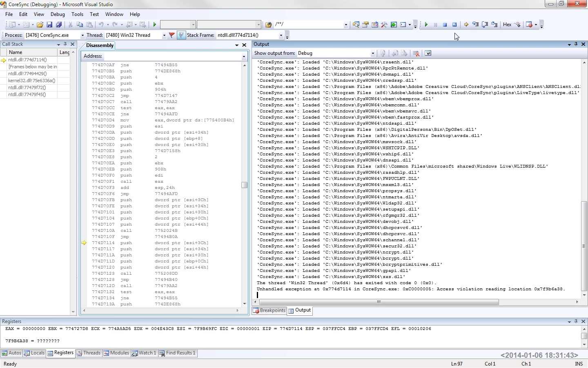The image size is (588, 368).
Task: Click the Disassembly vertical scrollbar thumb
Action: 245,185
